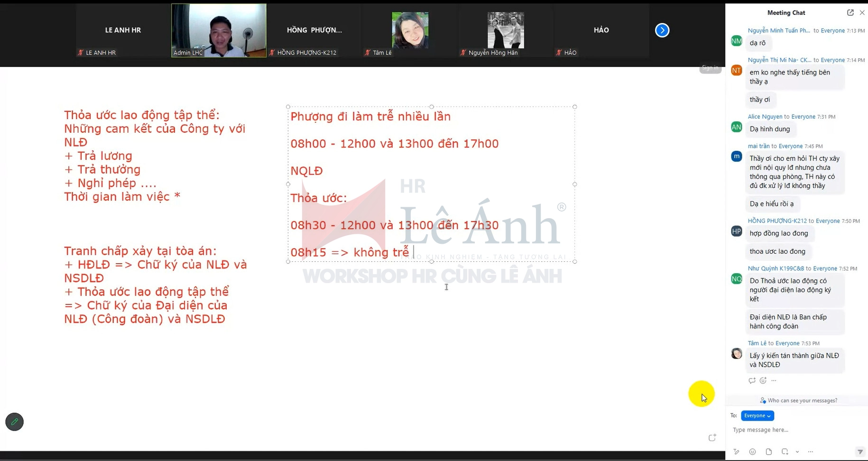Image resolution: width=868 pixels, height=461 pixels.
Task: Pop out the Meeting Chat window
Action: [850, 13]
